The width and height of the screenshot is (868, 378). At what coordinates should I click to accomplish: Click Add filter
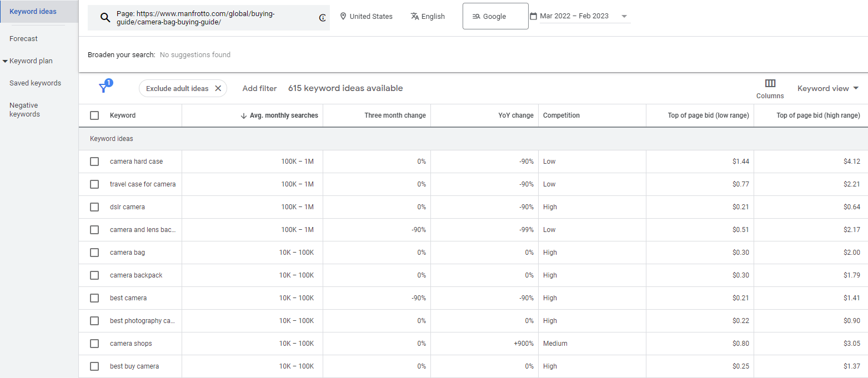point(259,88)
